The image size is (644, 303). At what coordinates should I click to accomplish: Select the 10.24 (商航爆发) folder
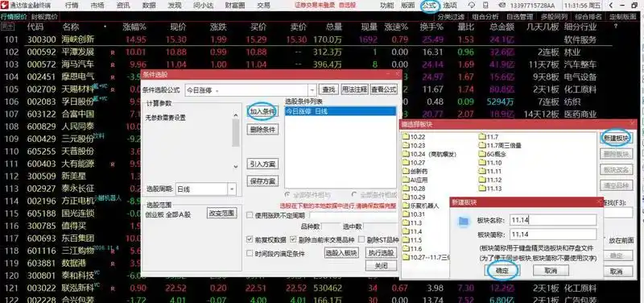pyautogui.click(x=430, y=154)
